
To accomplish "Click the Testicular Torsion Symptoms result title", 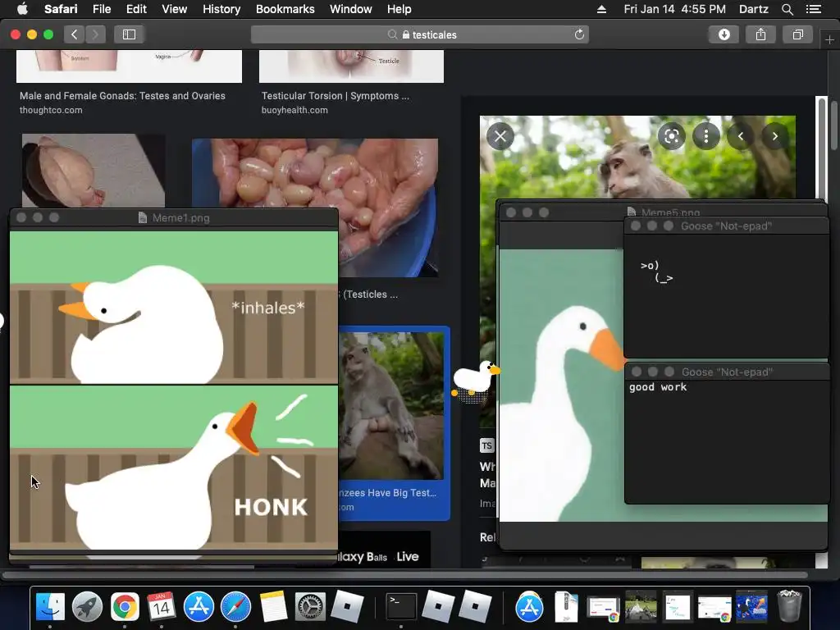I will pos(336,96).
